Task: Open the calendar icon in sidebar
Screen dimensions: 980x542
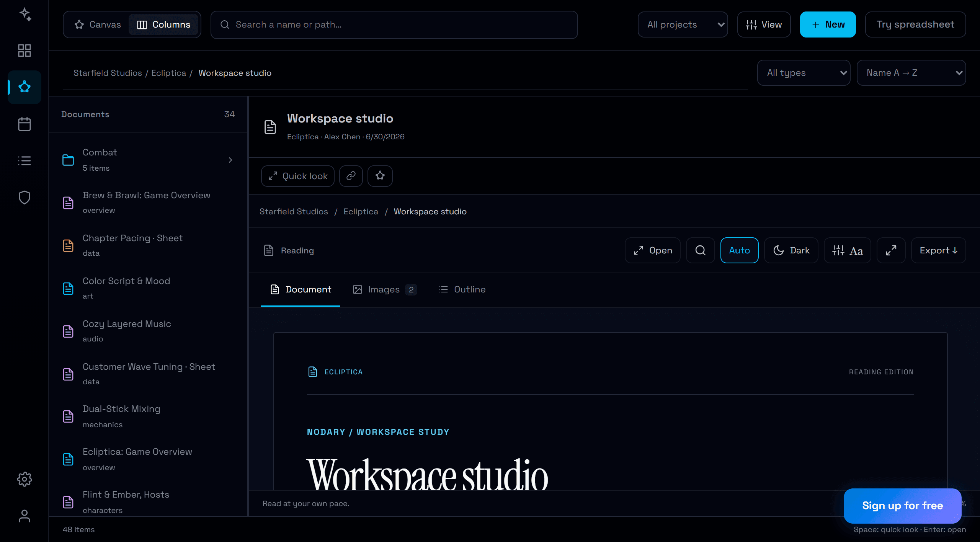Action: pos(24,124)
